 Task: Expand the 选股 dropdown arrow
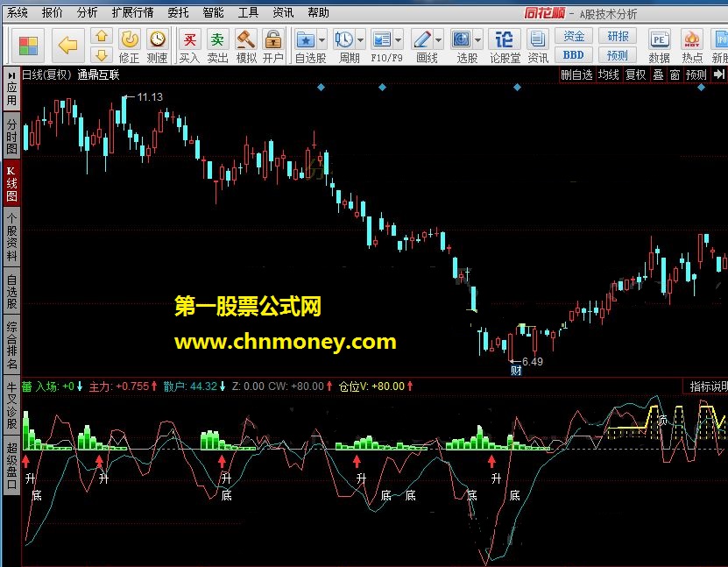(x=477, y=40)
